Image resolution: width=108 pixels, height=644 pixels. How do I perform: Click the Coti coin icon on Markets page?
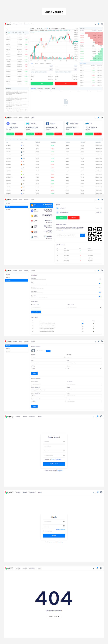coord(87,124)
